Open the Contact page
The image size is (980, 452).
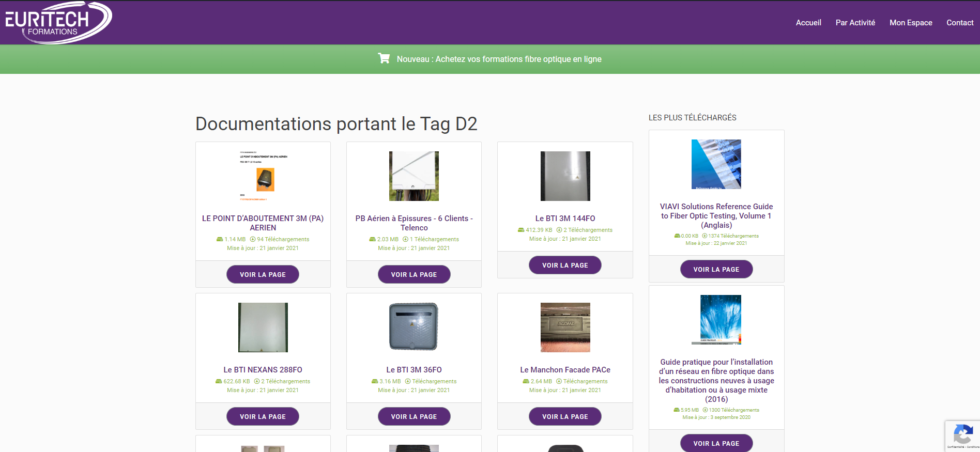pyautogui.click(x=960, y=23)
